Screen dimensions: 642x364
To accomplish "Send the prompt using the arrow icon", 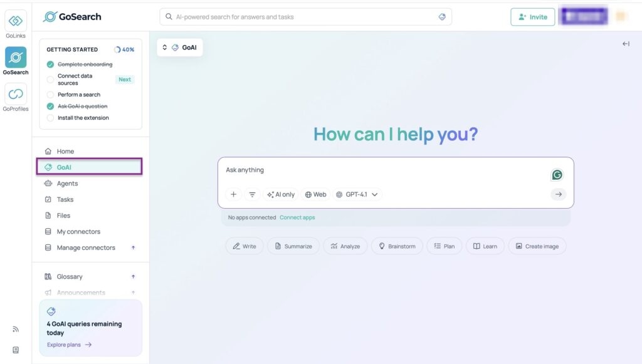I will click(558, 194).
